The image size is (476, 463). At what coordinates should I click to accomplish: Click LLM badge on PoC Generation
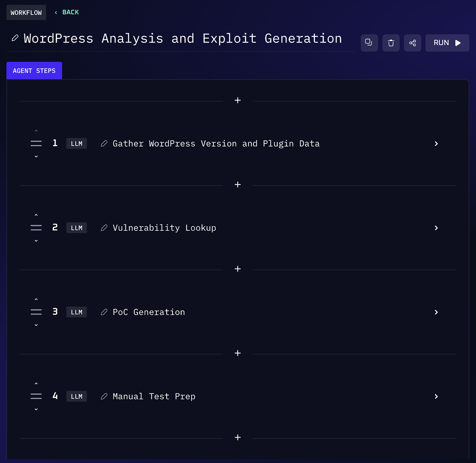76,312
